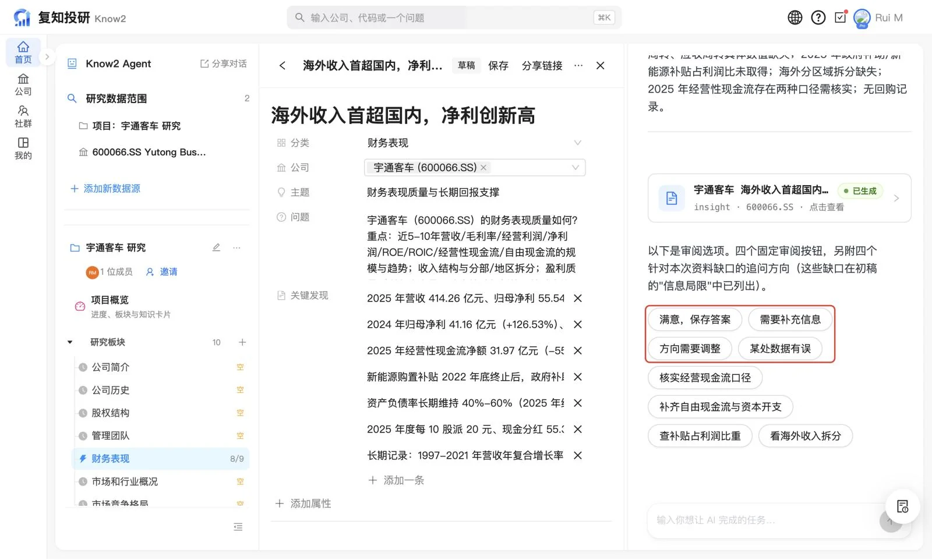Click the Rui M profile avatar
Viewport: 932px width, 560px height.
[862, 17]
